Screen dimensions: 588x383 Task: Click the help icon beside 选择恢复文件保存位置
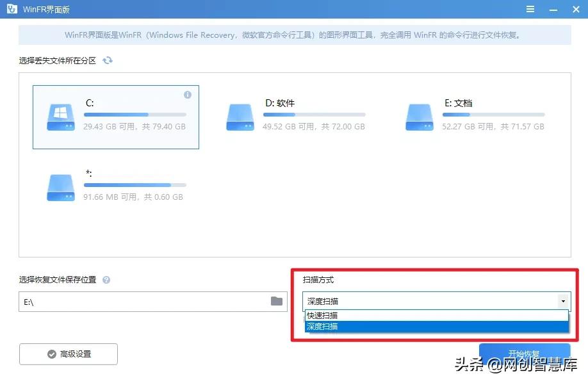pos(106,280)
